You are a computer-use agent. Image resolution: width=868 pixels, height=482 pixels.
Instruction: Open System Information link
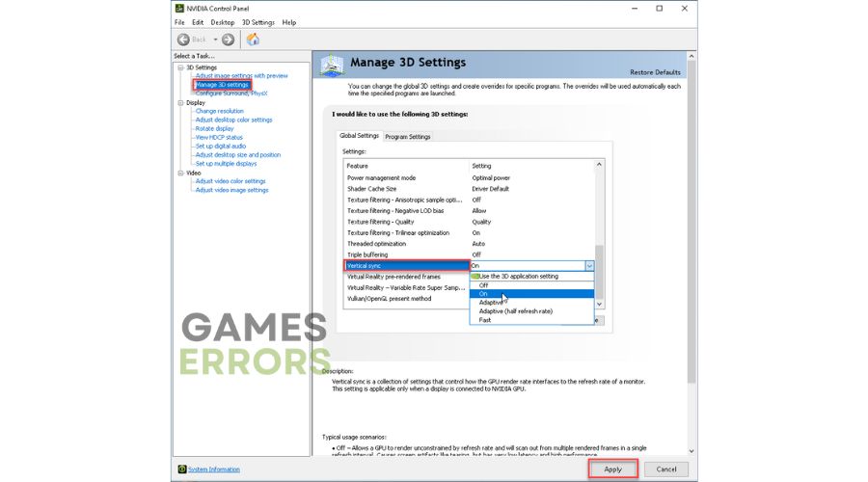point(214,469)
